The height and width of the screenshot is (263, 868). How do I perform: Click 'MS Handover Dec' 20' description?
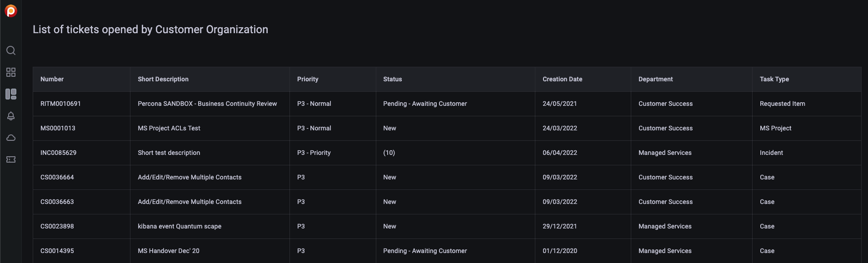click(x=169, y=251)
